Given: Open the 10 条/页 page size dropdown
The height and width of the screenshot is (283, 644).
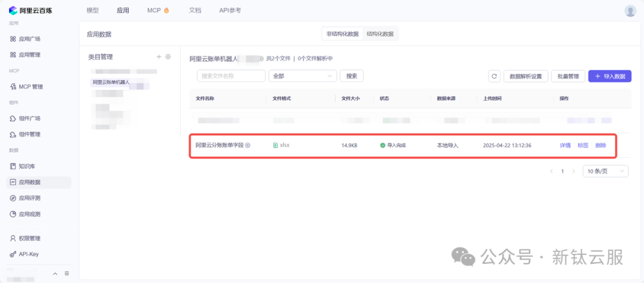Looking at the screenshot, I should point(605,172).
